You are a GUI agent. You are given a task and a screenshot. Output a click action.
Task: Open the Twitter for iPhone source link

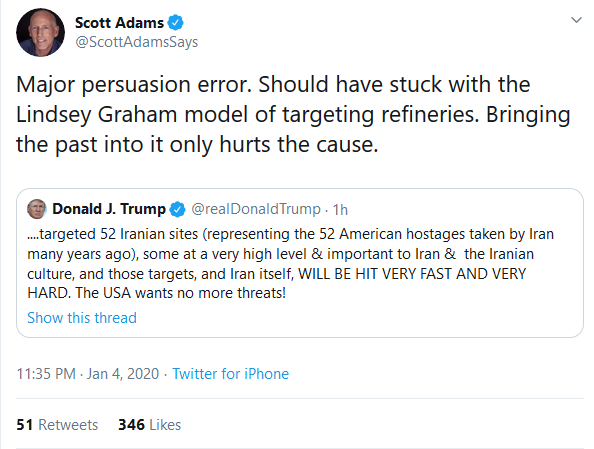231,374
